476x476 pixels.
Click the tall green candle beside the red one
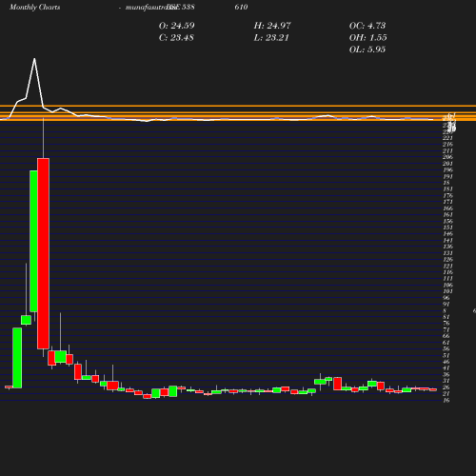33,241
